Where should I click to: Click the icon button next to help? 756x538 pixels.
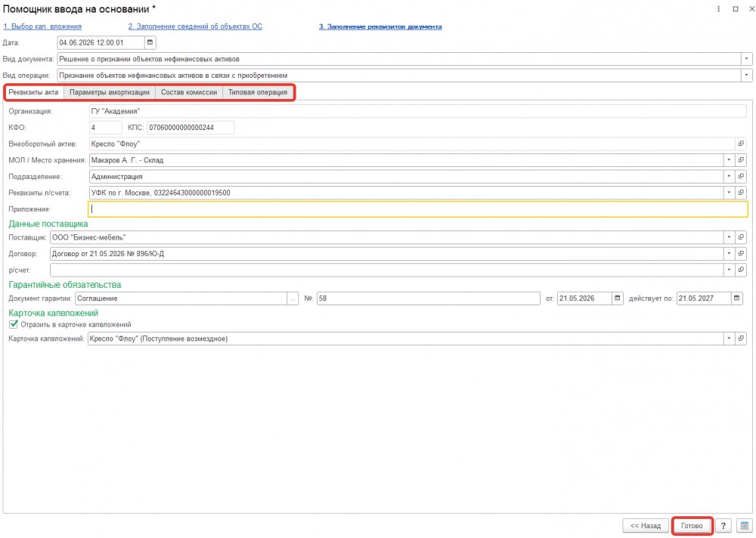745,525
